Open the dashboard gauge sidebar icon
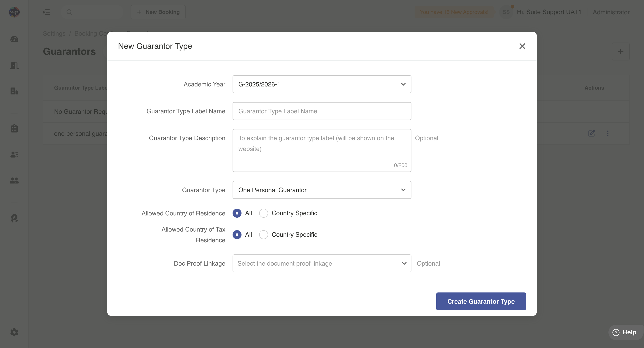 coord(14,39)
